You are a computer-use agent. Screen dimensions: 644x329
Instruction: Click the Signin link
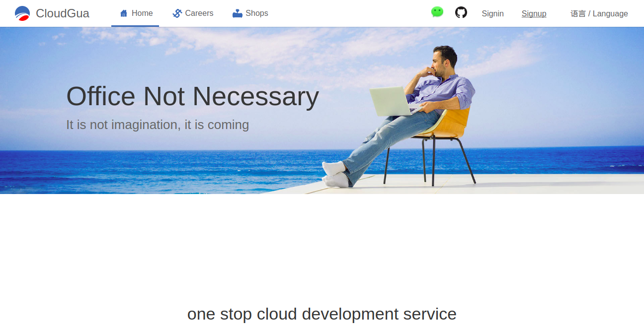coord(493,14)
